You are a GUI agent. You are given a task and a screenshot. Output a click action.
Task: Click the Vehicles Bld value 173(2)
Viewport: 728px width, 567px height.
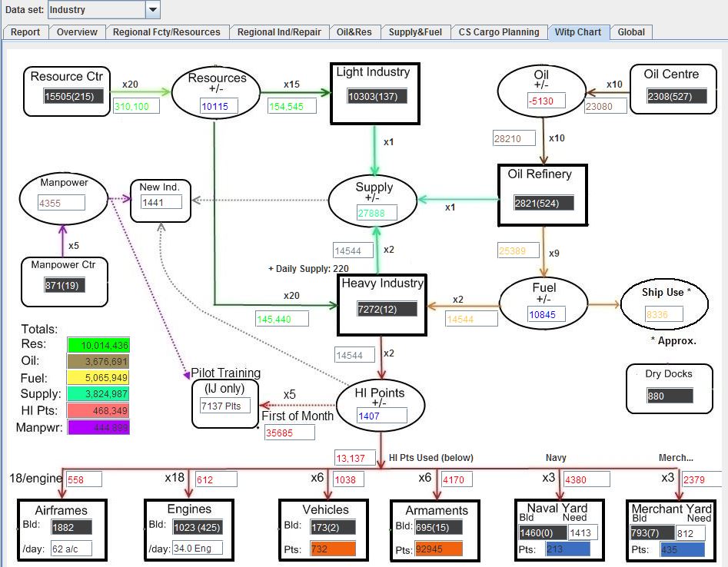click(x=333, y=527)
